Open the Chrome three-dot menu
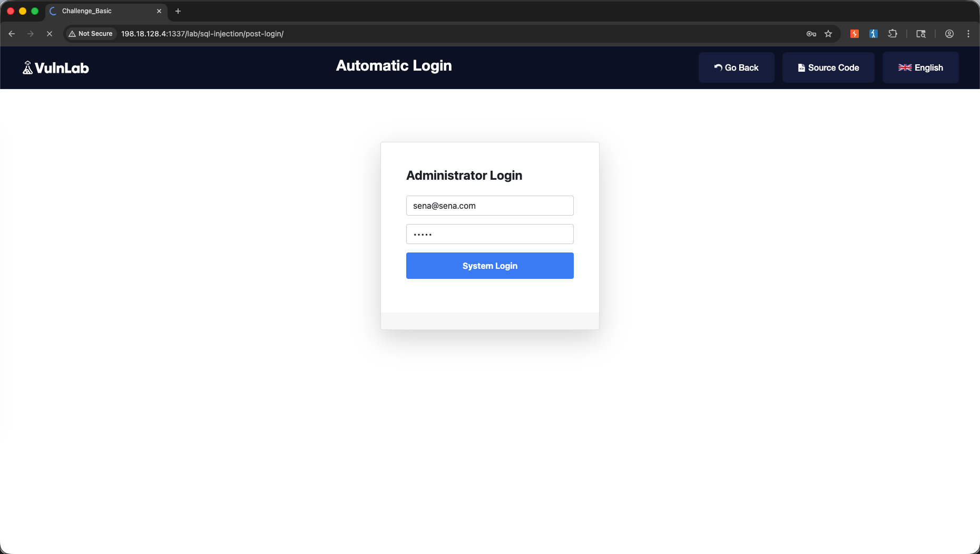This screenshot has width=980, height=554. point(968,34)
